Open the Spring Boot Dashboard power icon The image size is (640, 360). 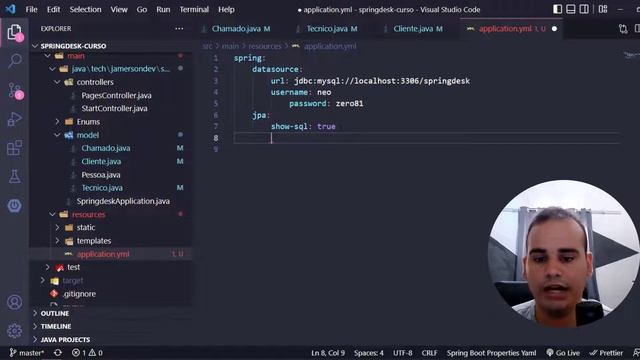pyautogui.click(x=15, y=205)
